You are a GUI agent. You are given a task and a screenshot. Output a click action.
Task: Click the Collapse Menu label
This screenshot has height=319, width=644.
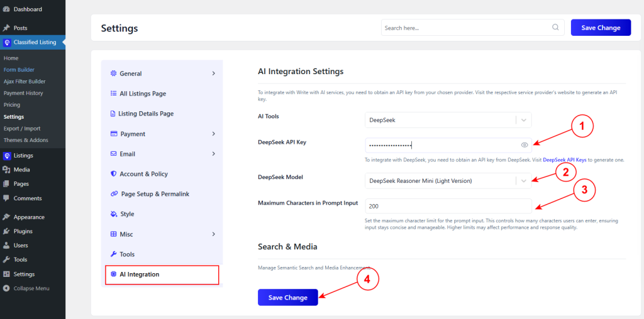31,288
